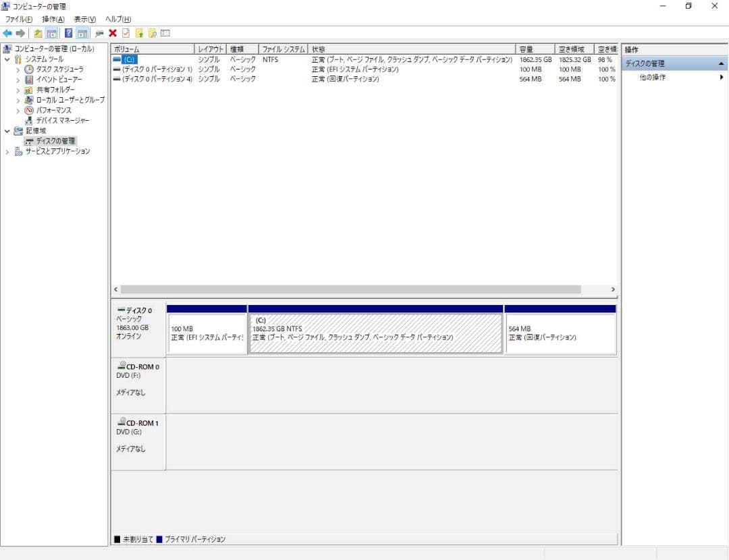Click 他の操作 in the actions pane
This screenshot has width=729, height=560.
tap(653, 76)
